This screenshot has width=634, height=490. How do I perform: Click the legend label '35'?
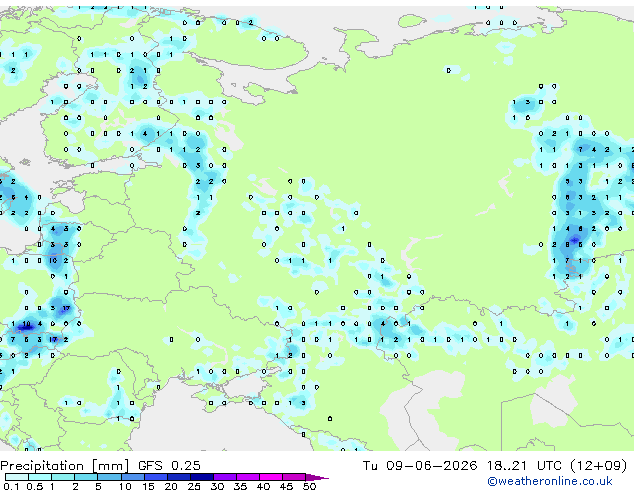(x=240, y=486)
